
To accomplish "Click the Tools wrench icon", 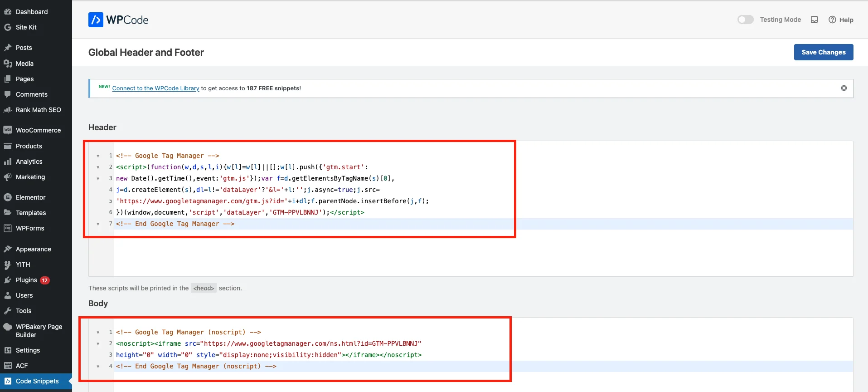I will tap(8, 311).
